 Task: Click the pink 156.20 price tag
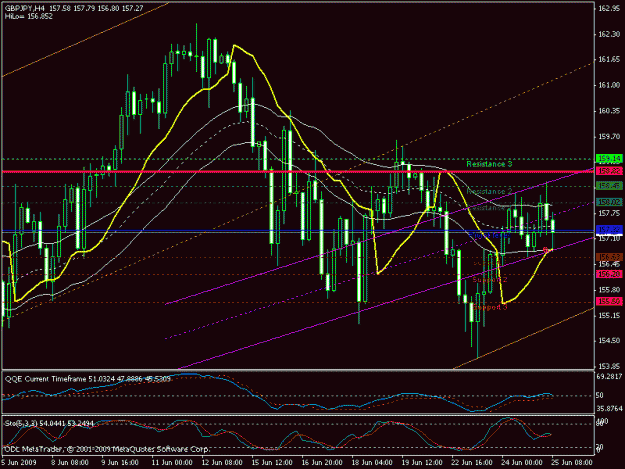pos(609,274)
